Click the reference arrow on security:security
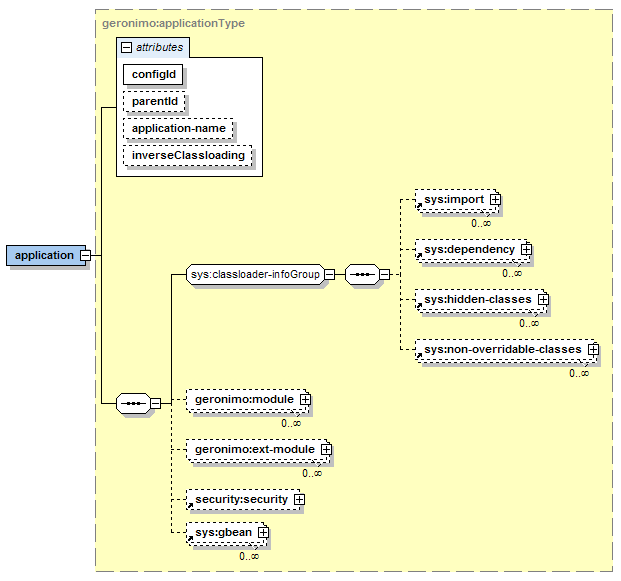Screen dimensions: 621x581 point(190,506)
